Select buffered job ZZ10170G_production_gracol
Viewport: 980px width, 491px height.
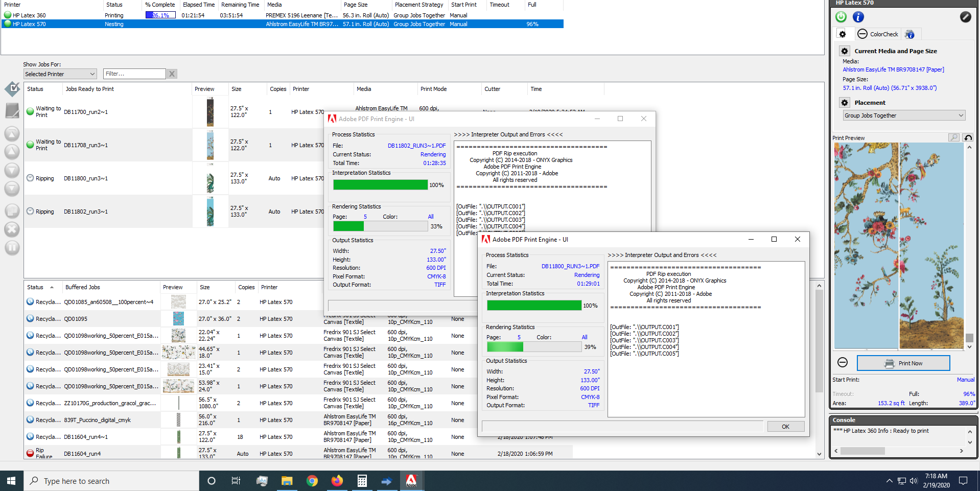point(110,403)
